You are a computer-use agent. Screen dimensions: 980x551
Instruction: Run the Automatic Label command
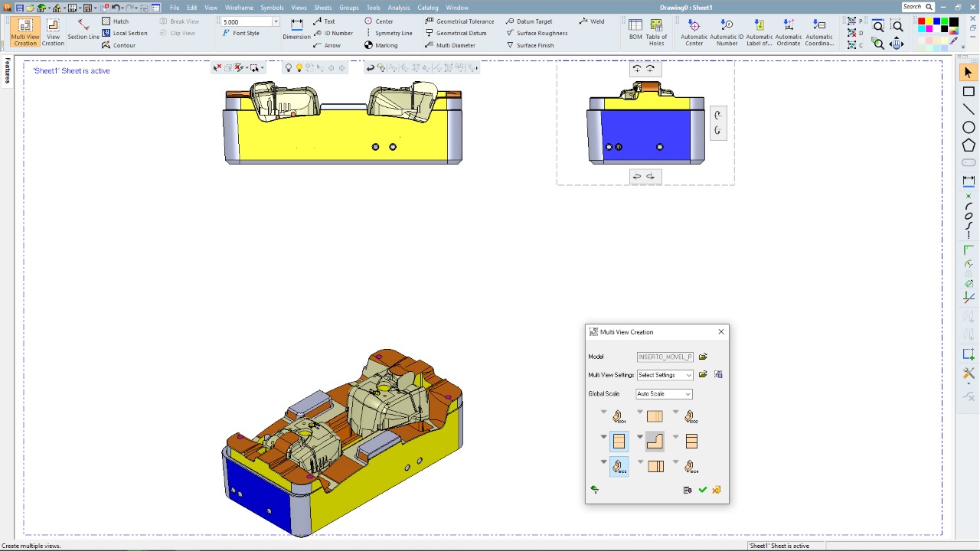(x=759, y=33)
